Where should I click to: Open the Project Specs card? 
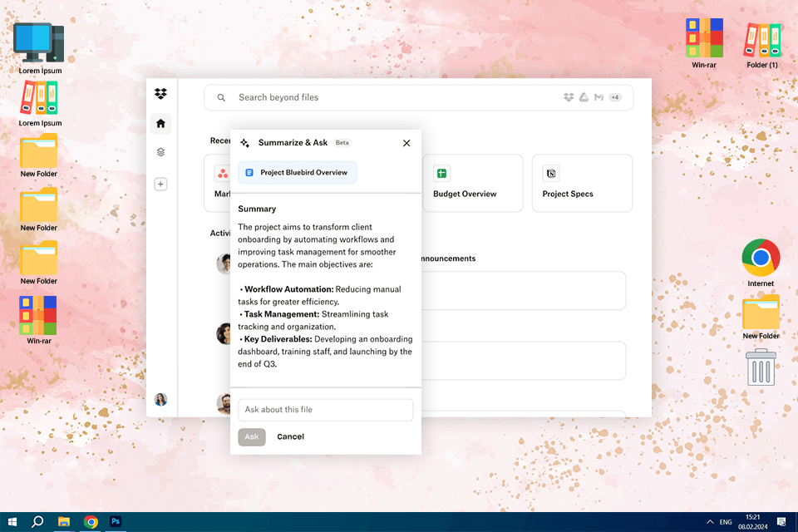582,183
